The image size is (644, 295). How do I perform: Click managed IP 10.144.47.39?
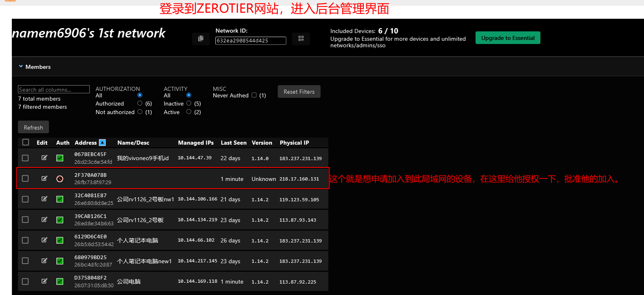(x=195, y=158)
